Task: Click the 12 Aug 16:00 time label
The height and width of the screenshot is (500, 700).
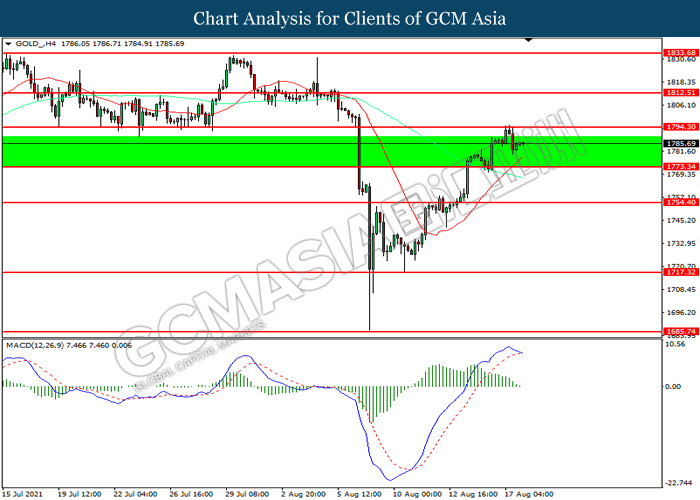Action: pyautogui.click(x=473, y=494)
